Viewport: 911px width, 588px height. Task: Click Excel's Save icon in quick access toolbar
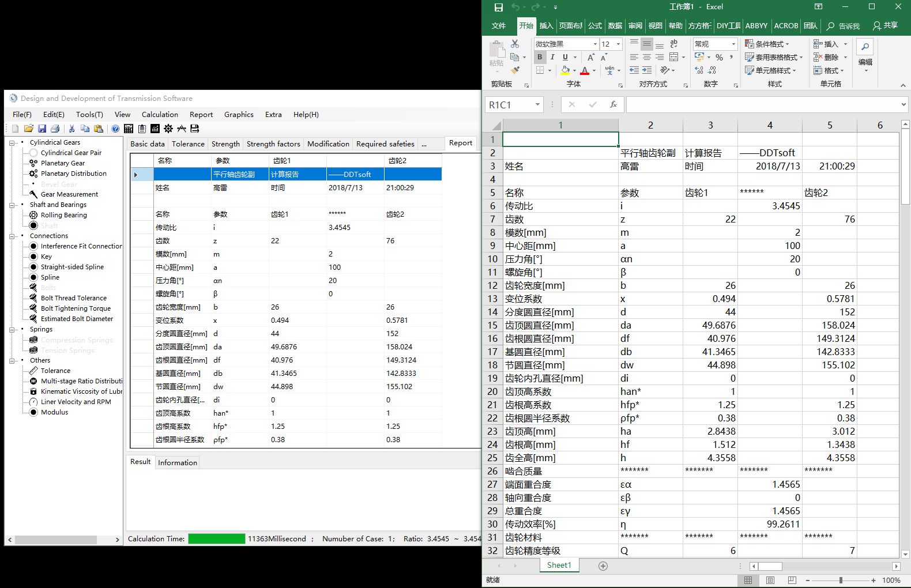(x=499, y=7)
